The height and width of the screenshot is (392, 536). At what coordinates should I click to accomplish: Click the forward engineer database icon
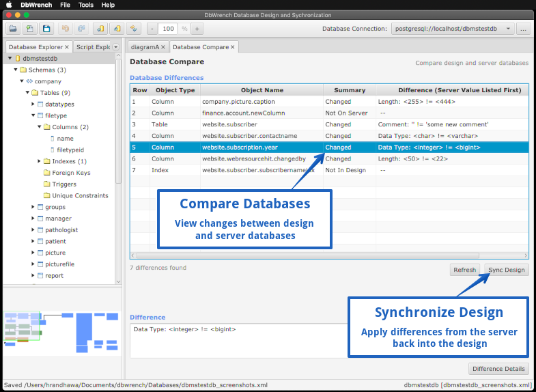click(117, 29)
